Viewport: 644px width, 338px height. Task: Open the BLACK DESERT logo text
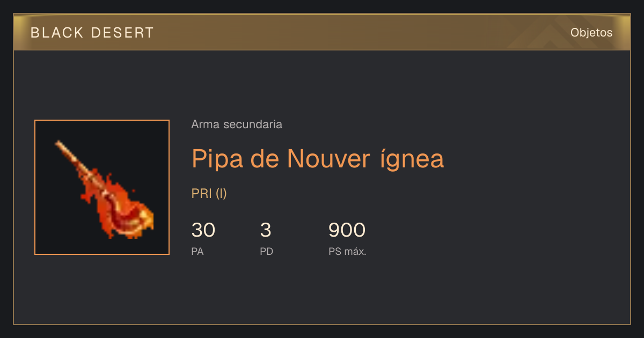[92, 33]
